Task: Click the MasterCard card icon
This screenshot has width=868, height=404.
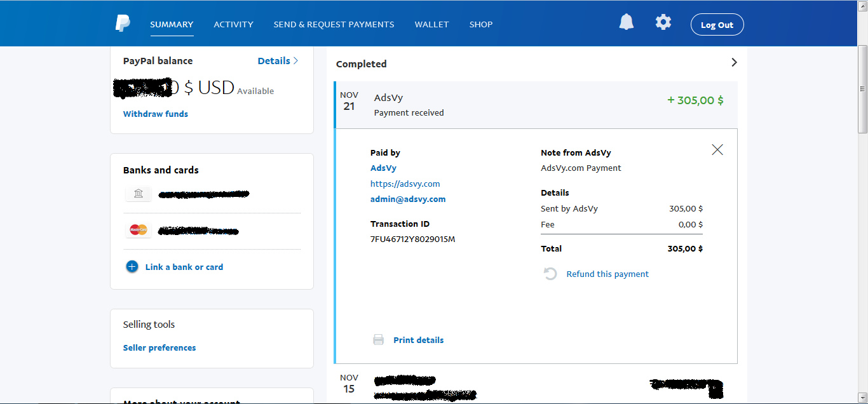Action: (139, 229)
